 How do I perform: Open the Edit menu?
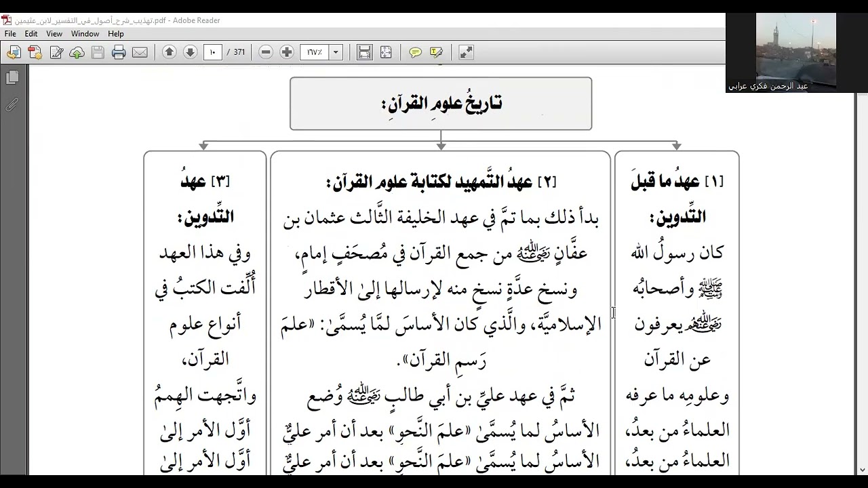point(31,34)
